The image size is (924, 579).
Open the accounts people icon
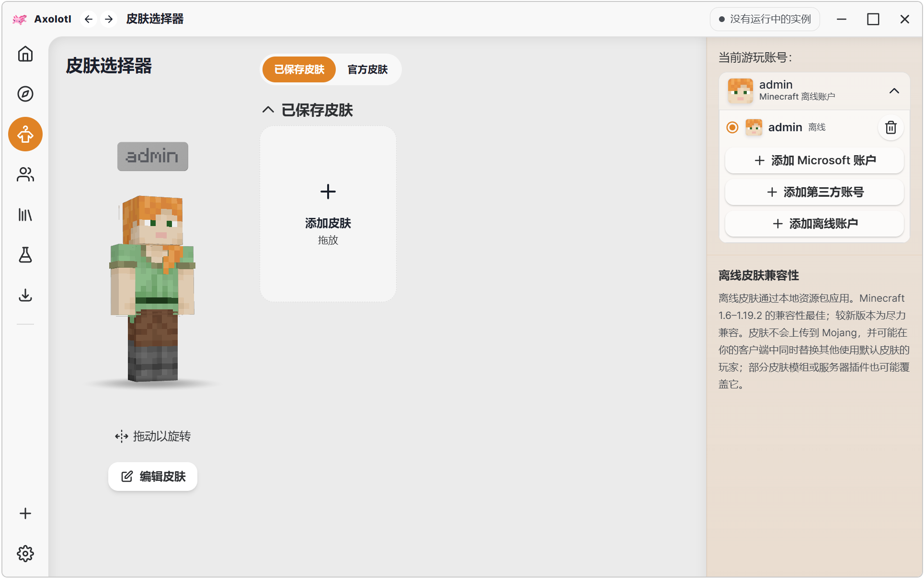(x=25, y=174)
